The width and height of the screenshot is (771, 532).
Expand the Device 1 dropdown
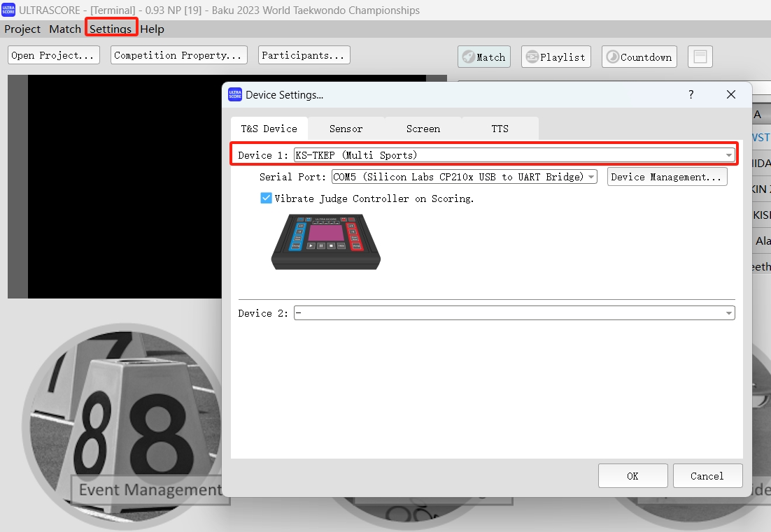point(729,155)
